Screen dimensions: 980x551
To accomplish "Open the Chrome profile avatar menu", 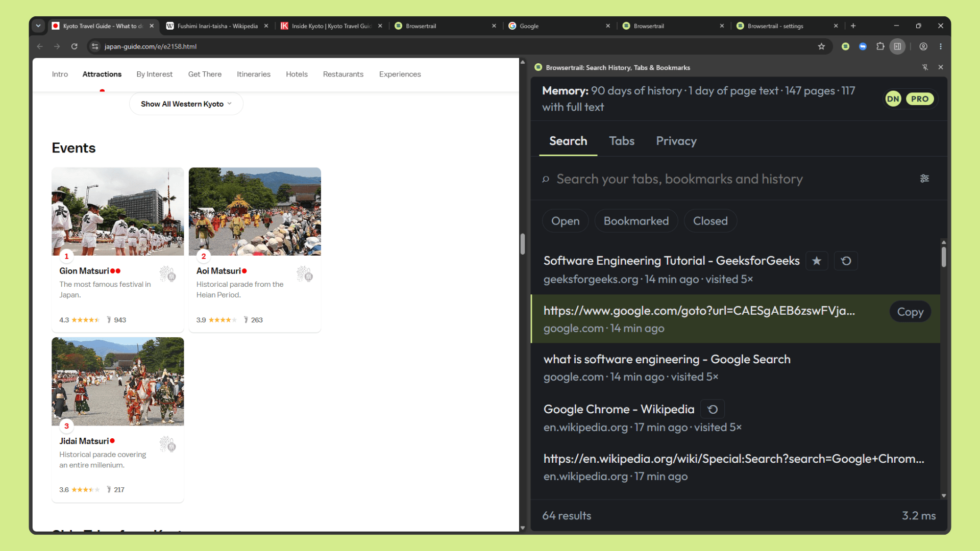I will click(923, 46).
